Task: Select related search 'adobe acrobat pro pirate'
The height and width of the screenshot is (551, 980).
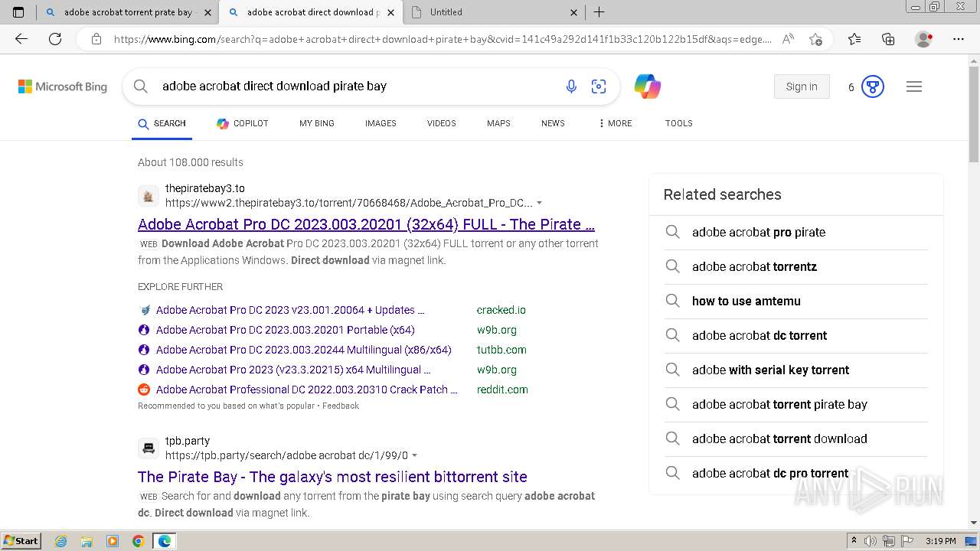Action: click(x=796, y=232)
